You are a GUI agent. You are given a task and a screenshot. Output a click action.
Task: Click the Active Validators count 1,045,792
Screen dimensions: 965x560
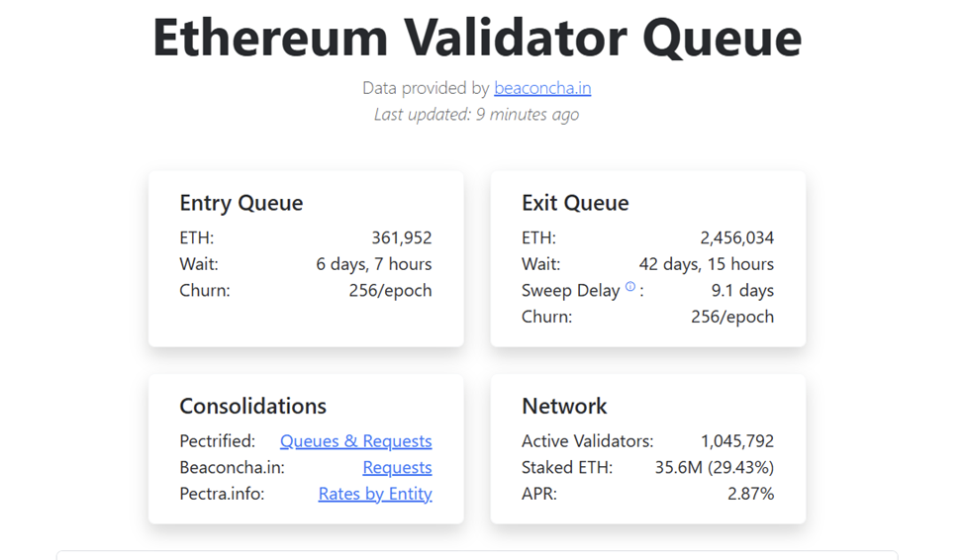pyautogui.click(x=737, y=441)
